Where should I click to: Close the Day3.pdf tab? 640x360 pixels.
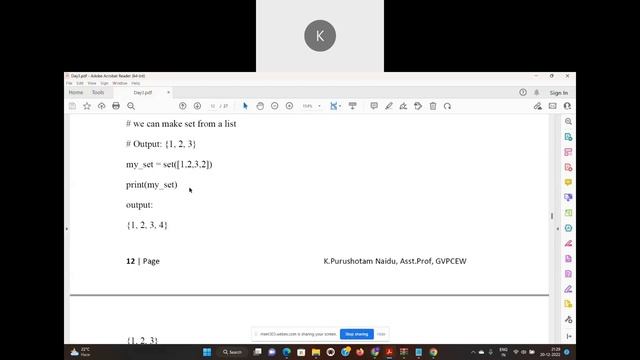(168, 93)
